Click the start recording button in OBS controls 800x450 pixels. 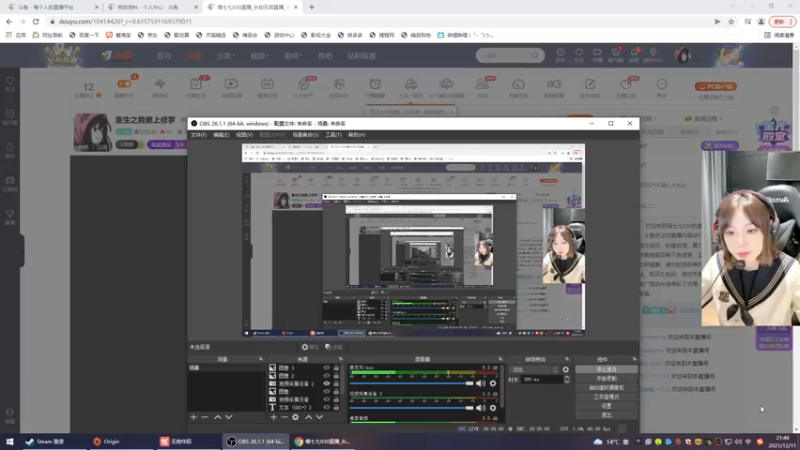606,379
